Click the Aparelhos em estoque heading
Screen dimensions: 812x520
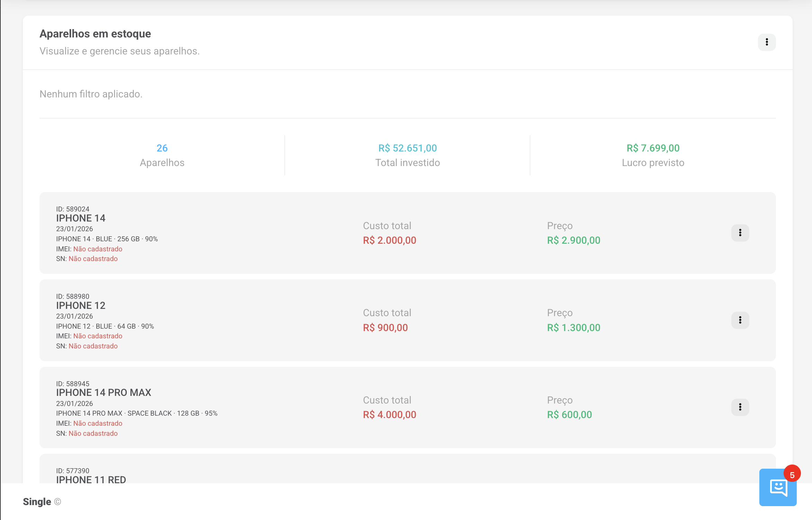click(x=95, y=34)
